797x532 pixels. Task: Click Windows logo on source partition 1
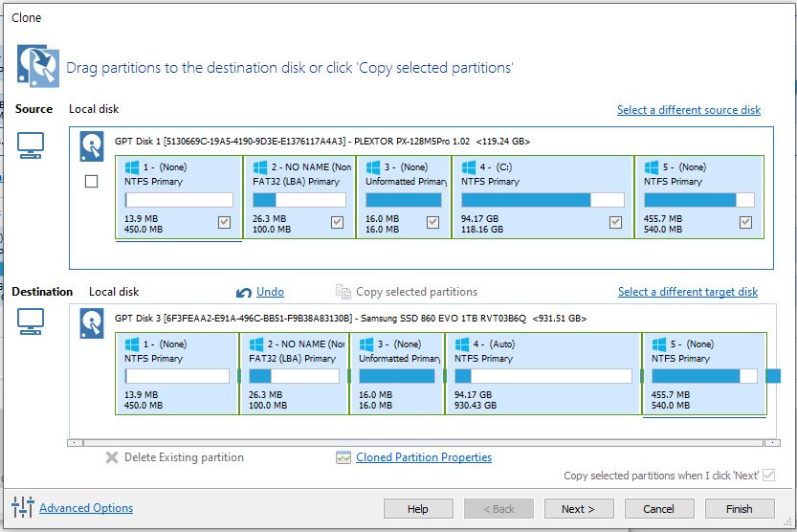(132, 167)
